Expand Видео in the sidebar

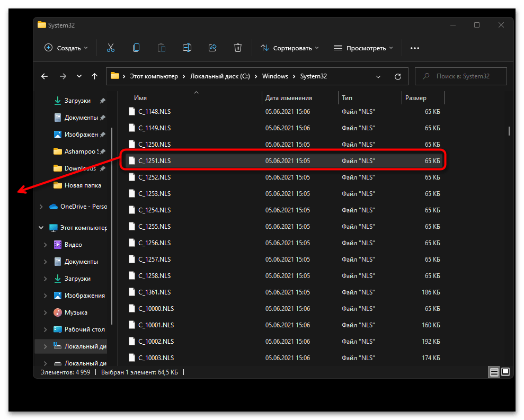point(45,244)
